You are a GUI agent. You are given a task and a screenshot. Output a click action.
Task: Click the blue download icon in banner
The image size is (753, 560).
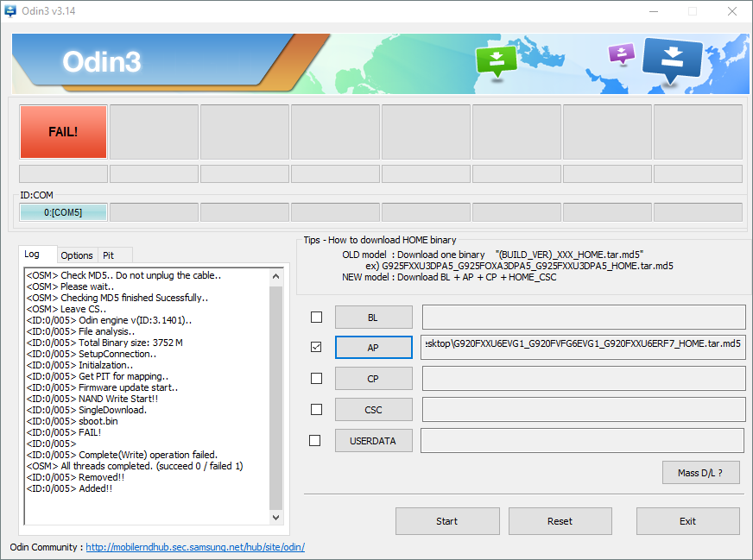click(x=672, y=61)
